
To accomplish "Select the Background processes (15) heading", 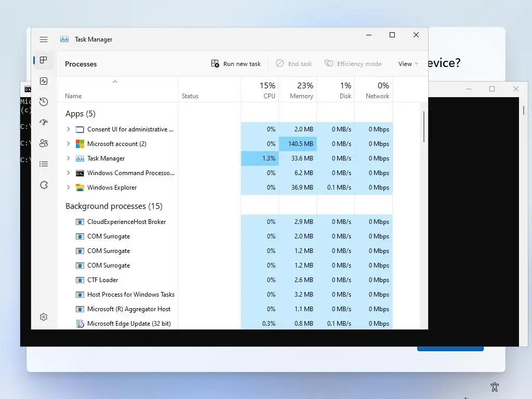I will point(114,206).
